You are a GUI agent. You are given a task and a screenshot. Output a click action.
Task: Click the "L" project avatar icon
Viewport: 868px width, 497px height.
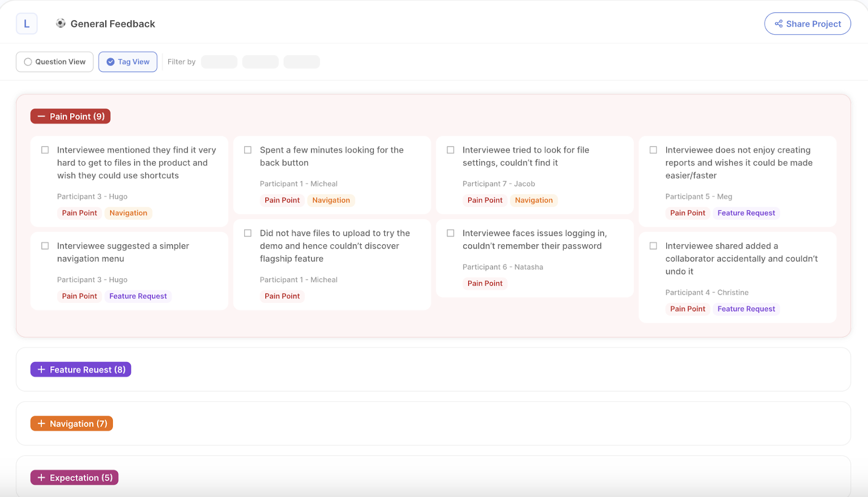(27, 23)
